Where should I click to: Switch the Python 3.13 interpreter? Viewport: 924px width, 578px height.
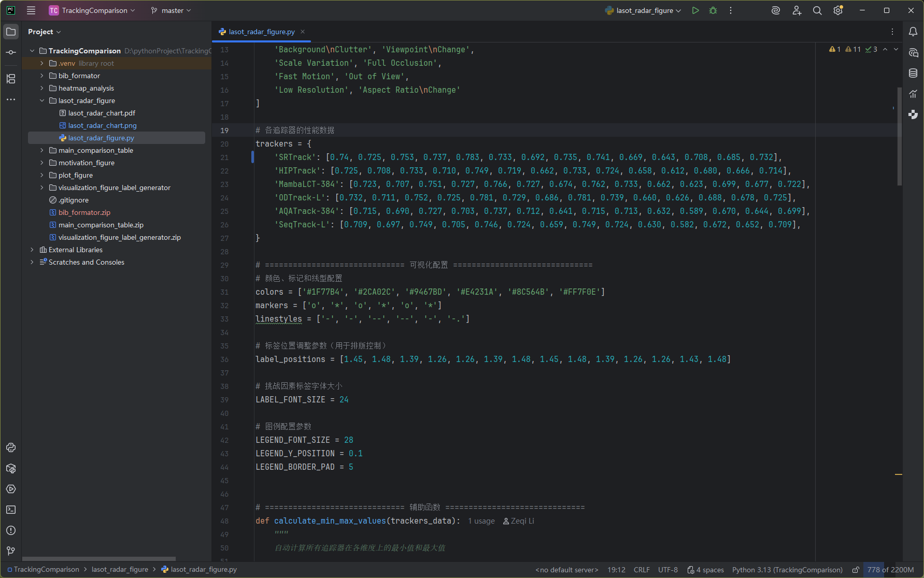(787, 570)
